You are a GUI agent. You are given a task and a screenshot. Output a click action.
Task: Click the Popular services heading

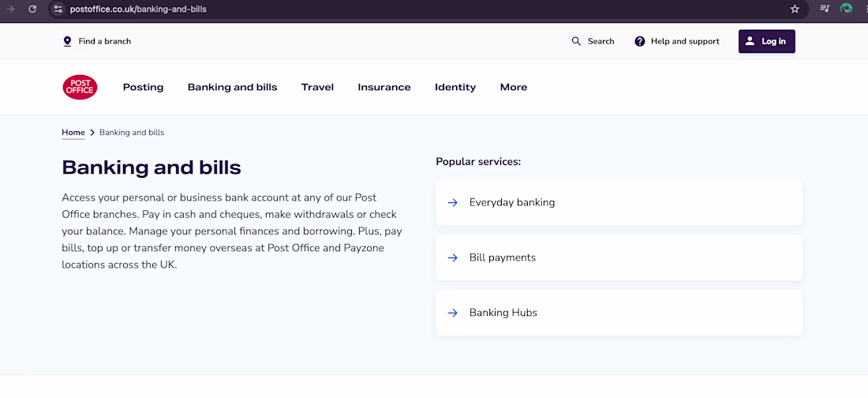point(478,162)
